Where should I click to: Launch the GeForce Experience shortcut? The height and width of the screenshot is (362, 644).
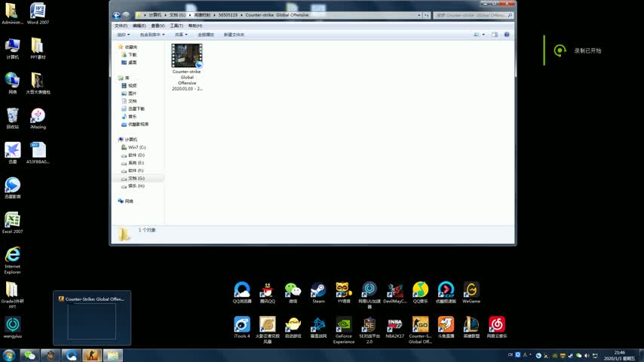344,330
